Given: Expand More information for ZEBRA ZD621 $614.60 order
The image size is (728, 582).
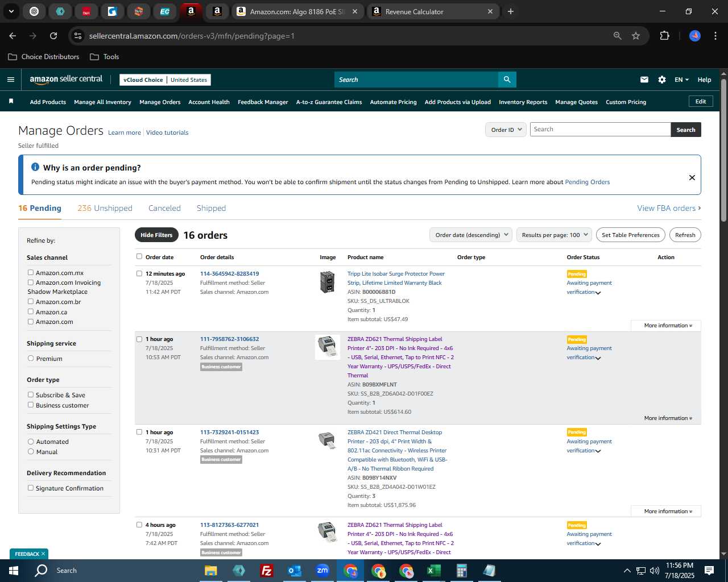Looking at the screenshot, I should (x=668, y=418).
